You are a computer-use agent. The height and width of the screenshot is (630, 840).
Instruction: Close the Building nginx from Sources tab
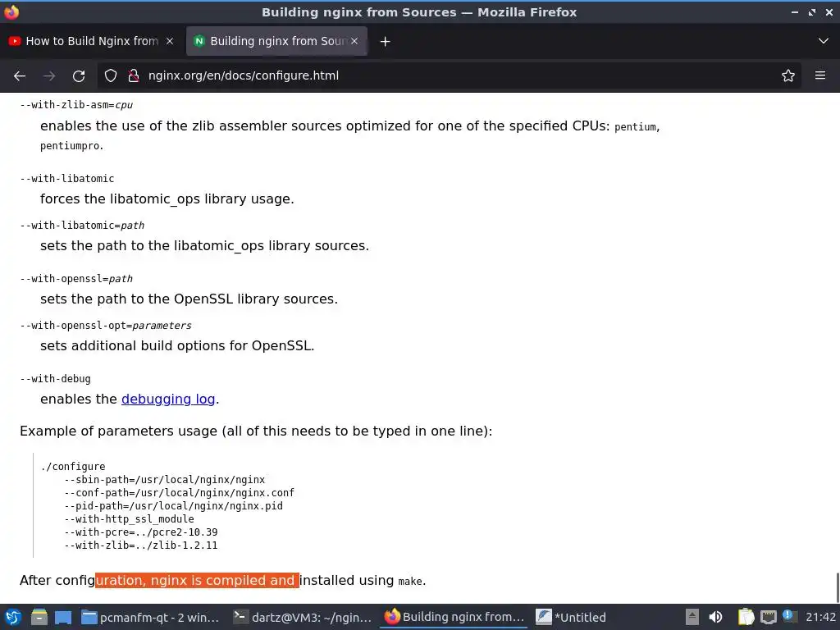[x=354, y=41]
